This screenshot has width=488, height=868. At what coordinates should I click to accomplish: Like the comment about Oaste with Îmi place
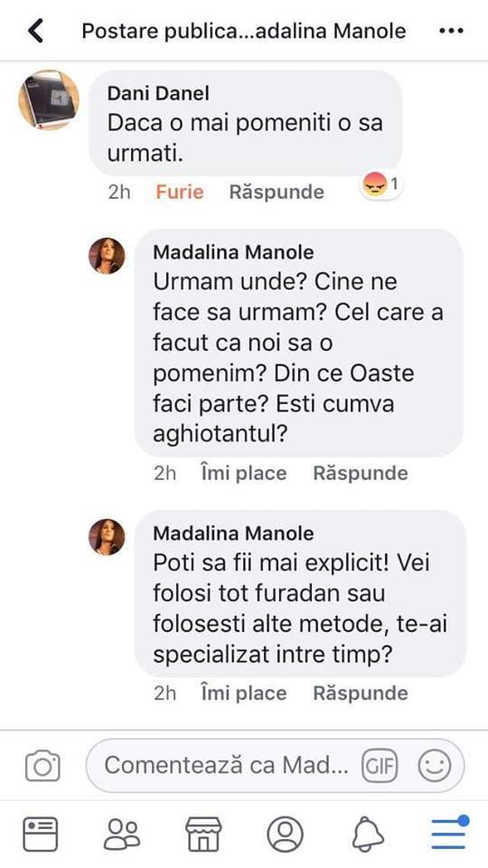(x=244, y=473)
